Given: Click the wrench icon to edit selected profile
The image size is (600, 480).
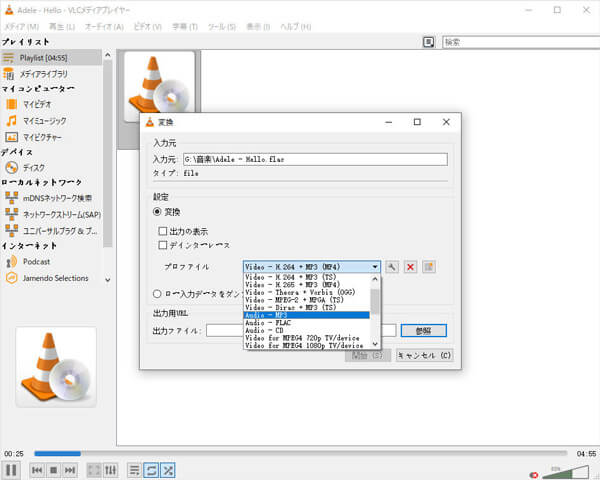Looking at the screenshot, I should pyautogui.click(x=393, y=267).
